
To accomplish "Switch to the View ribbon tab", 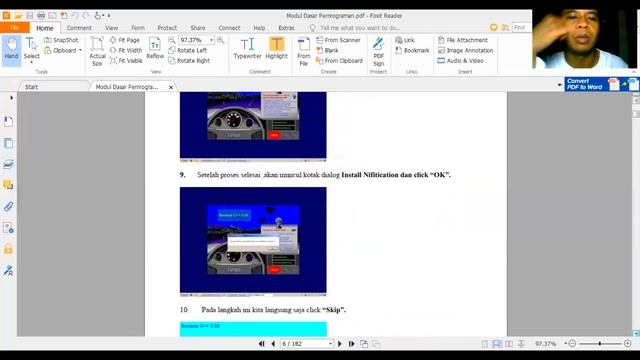I will pyautogui.click(x=111, y=28).
